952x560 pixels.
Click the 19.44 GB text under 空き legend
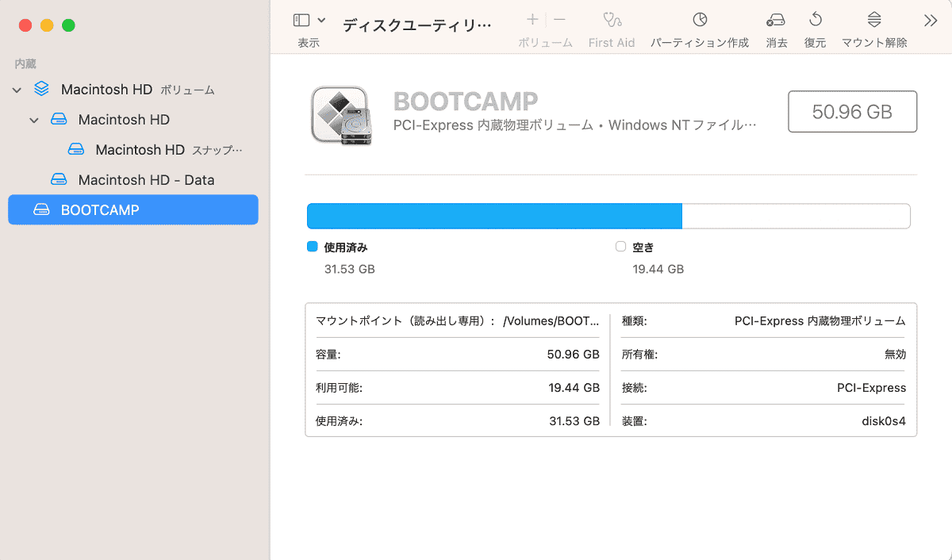(x=658, y=269)
